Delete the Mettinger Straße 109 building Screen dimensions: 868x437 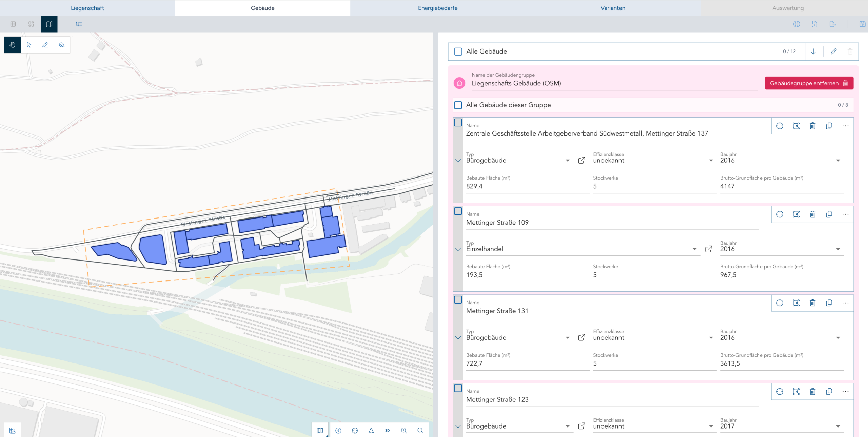tap(813, 214)
